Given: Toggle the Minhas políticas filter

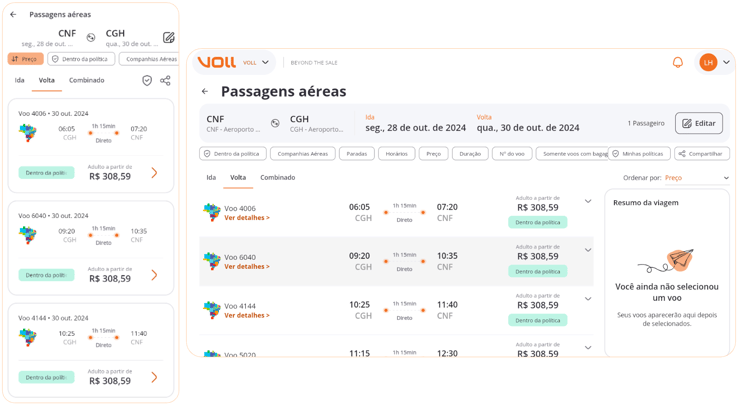Looking at the screenshot, I should point(638,154).
